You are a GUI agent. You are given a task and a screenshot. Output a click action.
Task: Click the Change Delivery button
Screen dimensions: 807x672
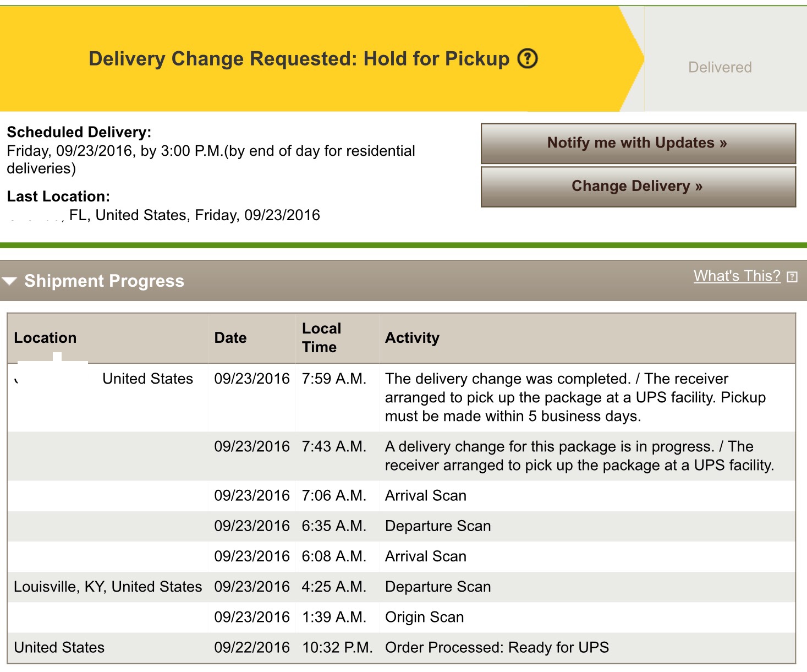(638, 187)
